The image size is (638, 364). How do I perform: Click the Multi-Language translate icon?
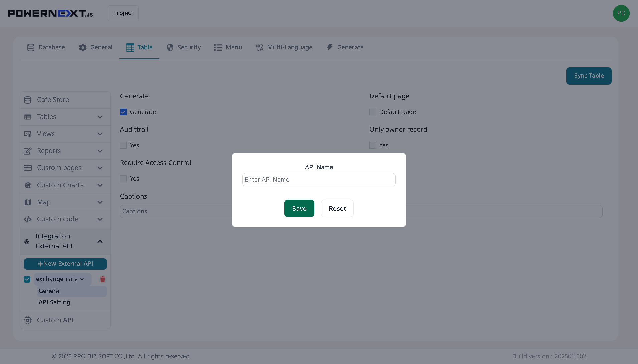(x=260, y=47)
